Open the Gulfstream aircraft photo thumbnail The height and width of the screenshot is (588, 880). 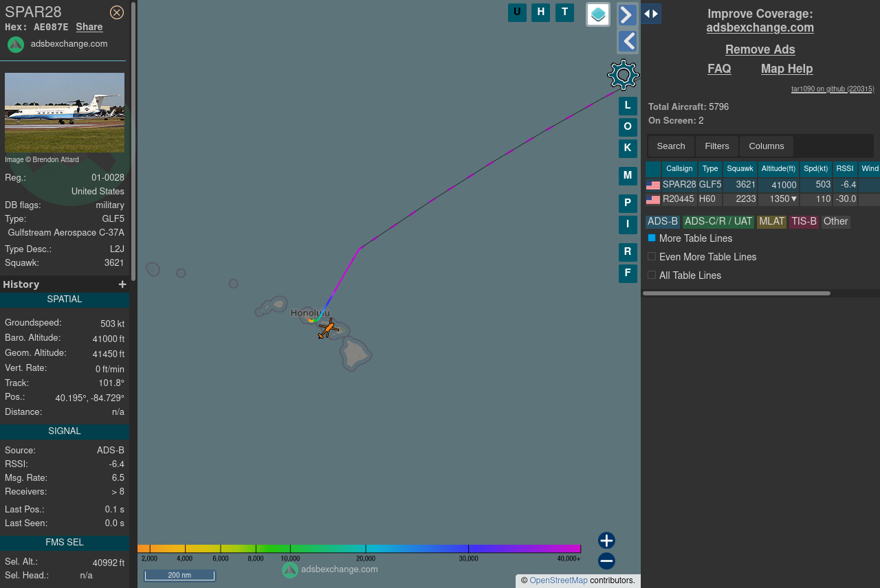(65, 113)
